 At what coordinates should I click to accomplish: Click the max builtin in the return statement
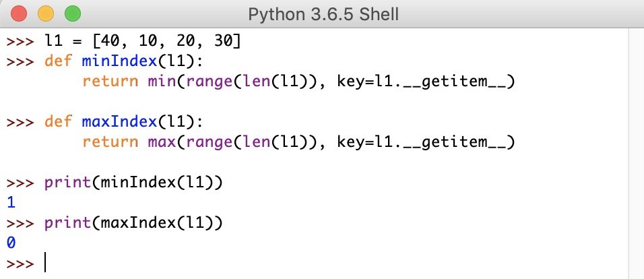coord(162,142)
